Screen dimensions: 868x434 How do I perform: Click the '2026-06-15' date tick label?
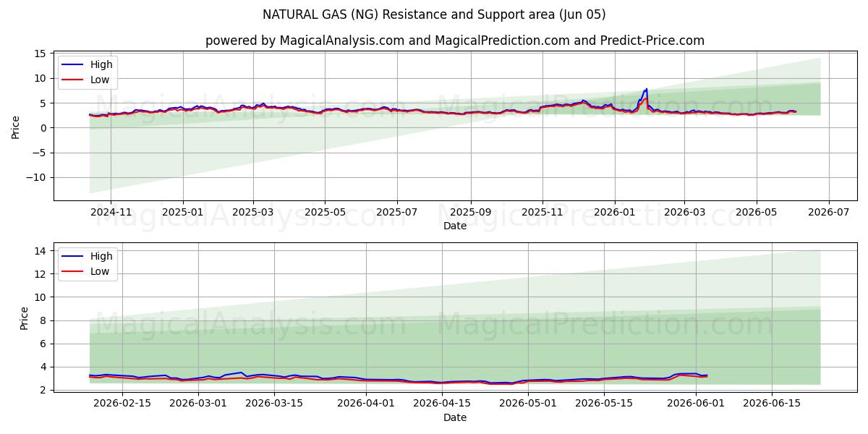pyautogui.click(x=773, y=405)
